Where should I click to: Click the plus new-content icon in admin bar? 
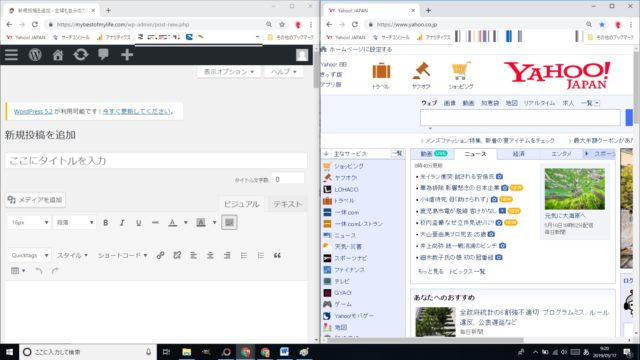127,55
